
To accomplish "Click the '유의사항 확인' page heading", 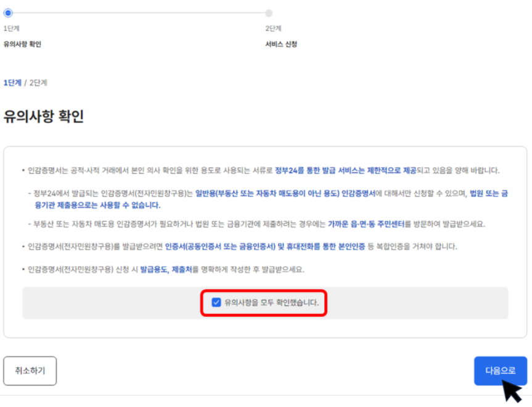I will point(43,116).
